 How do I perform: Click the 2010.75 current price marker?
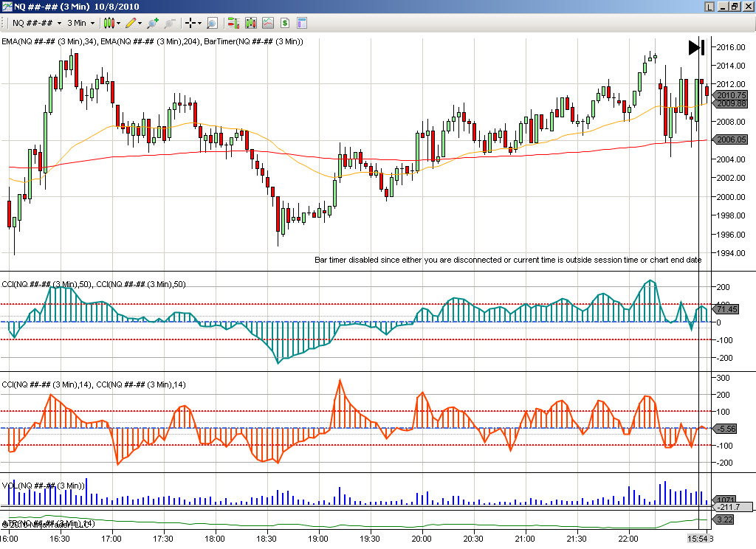click(731, 95)
